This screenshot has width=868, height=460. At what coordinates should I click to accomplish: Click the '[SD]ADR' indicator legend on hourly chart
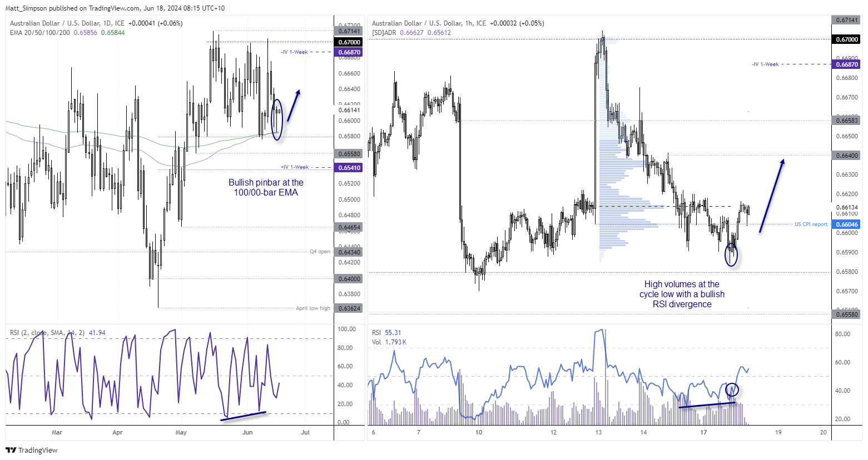384,33
